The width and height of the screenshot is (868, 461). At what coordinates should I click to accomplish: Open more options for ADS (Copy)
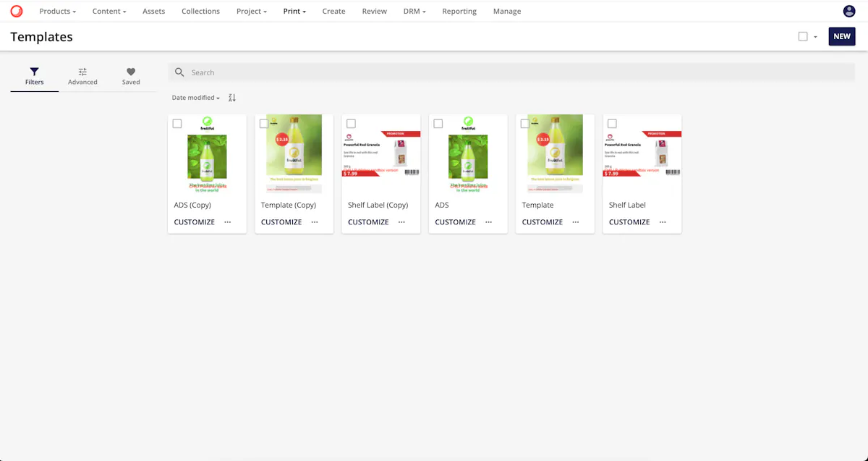coord(228,222)
